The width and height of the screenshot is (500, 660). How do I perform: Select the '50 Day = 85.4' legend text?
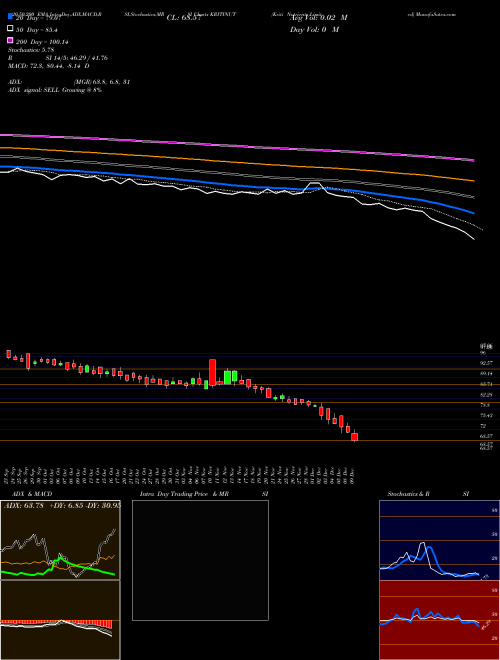click(37, 30)
